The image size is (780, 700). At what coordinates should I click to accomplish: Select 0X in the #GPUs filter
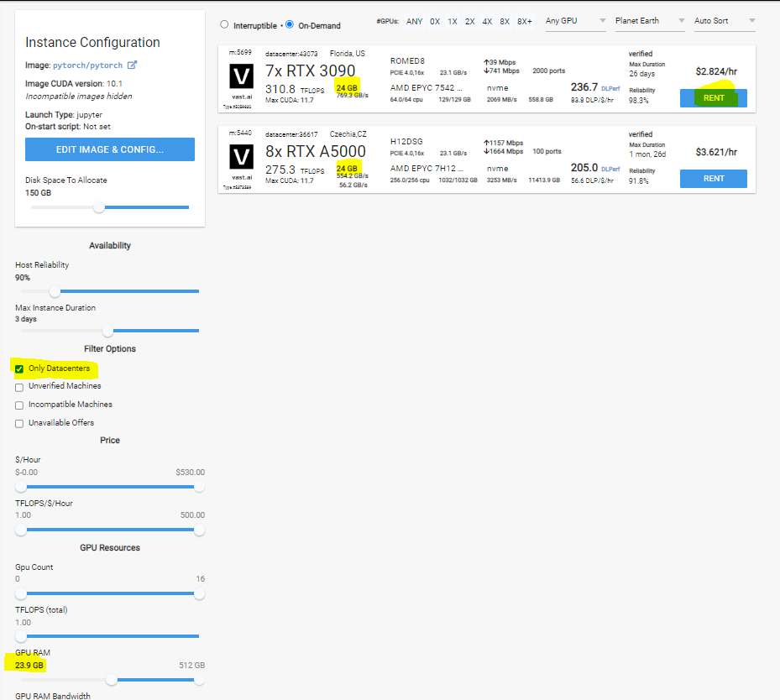435,21
